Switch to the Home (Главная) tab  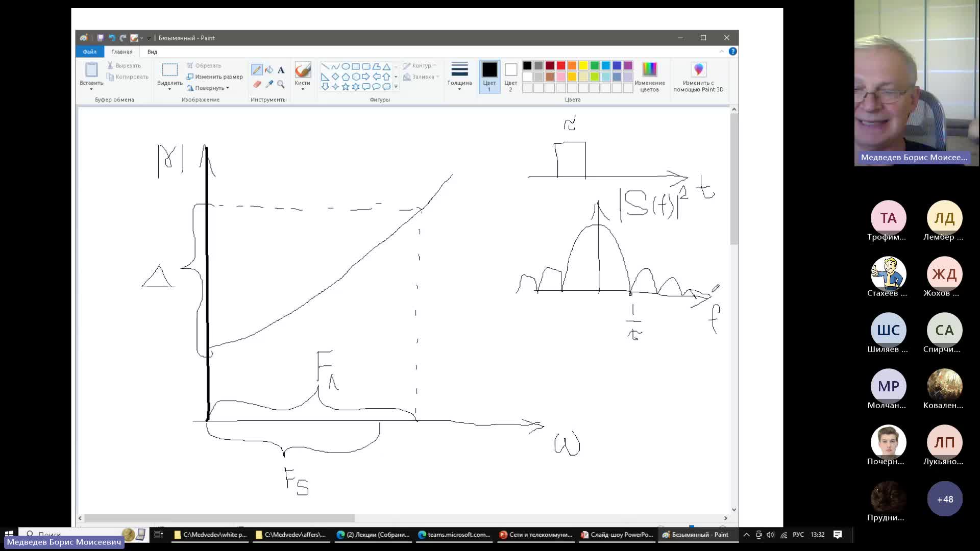(x=122, y=52)
